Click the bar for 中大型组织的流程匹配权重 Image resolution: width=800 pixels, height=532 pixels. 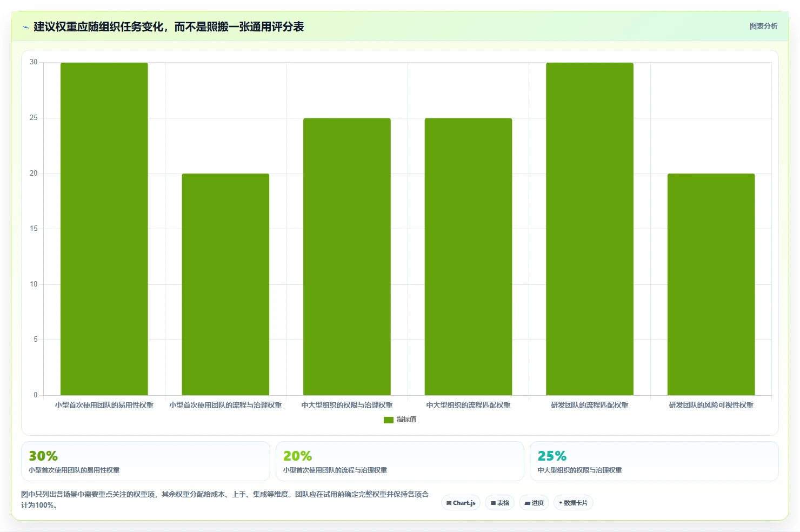click(468, 257)
